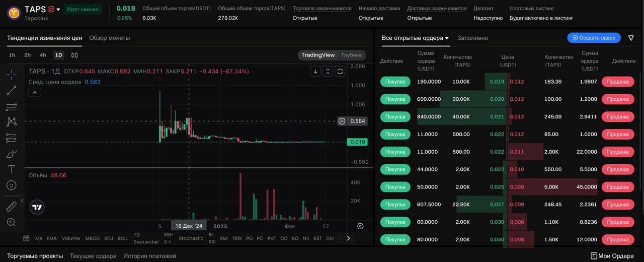
Task: Open the Тенденции изменения цен tab
Action: (x=44, y=38)
